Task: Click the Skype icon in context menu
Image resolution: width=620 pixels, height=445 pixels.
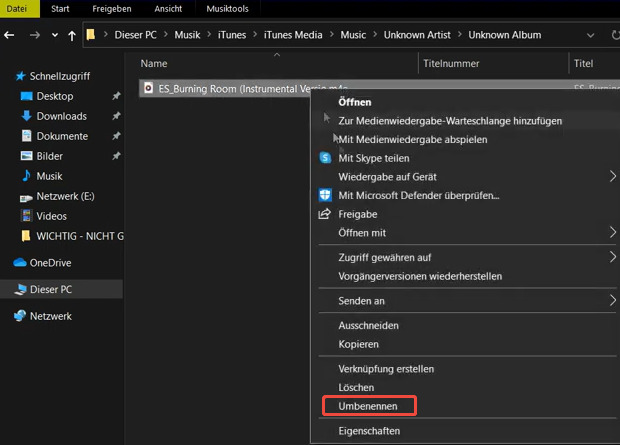Action: pos(325,158)
